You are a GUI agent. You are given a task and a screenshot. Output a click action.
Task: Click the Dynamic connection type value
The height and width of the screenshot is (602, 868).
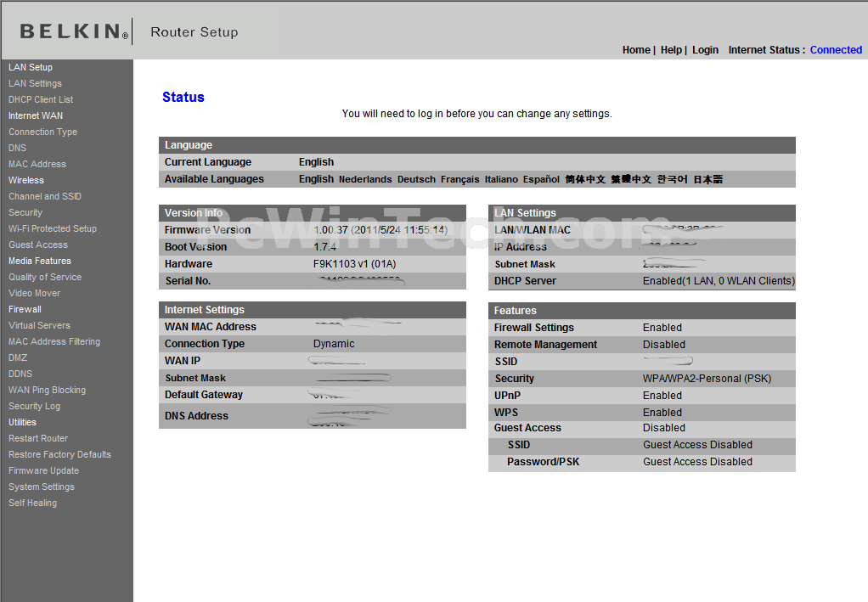pyautogui.click(x=334, y=344)
